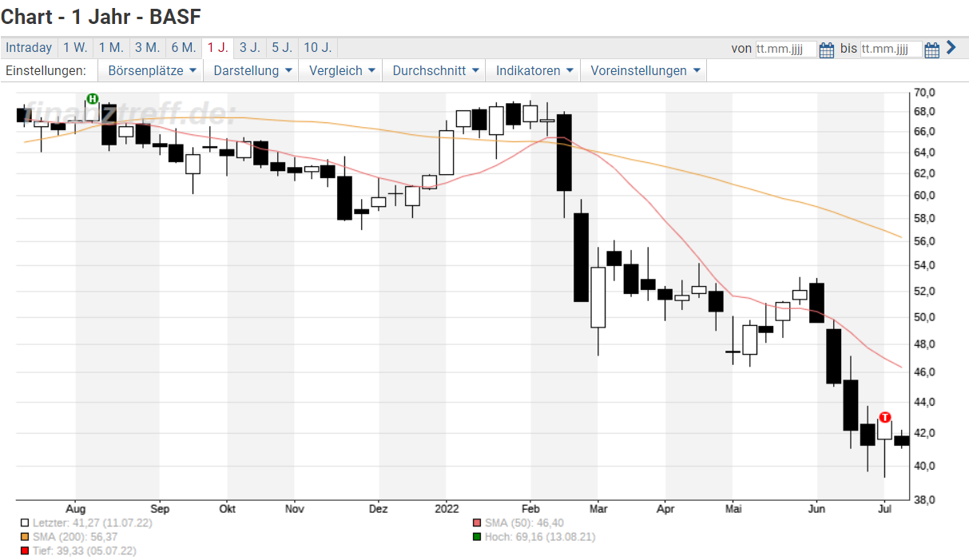This screenshot has width=977, height=560.
Task: Select the 3 J. time range tab
Action: click(250, 48)
